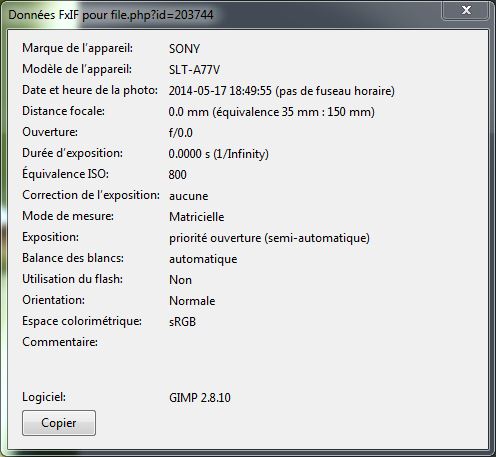Screen dimensions: 496x457
Task: Click the SLT-A77V model value
Action: [x=194, y=70]
